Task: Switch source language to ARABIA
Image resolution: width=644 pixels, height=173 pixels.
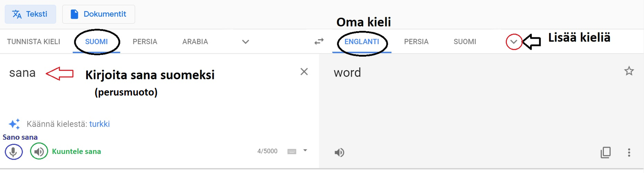Action: pyautogui.click(x=195, y=42)
